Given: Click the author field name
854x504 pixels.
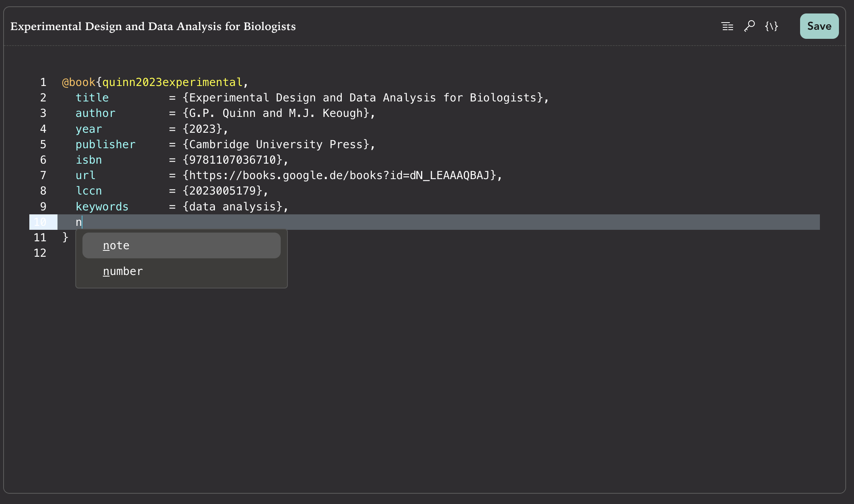Looking at the screenshot, I should [95, 113].
